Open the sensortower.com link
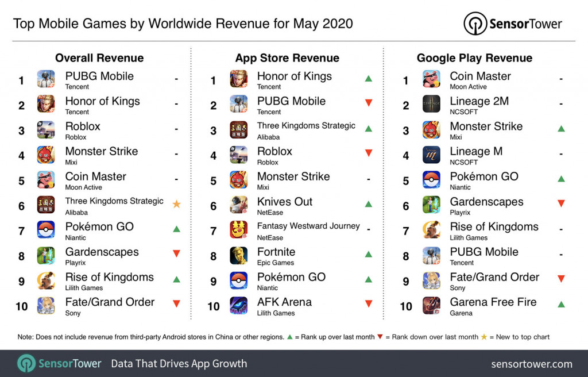 pos(530,363)
